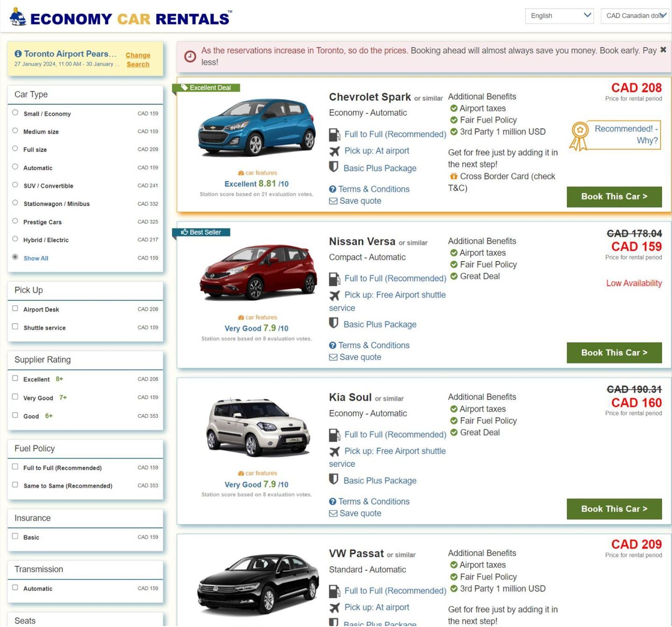Open the CAD Canadian dollar currency dropdown
Image resolution: width=672 pixels, height=627 pixels.
click(x=635, y=15)
